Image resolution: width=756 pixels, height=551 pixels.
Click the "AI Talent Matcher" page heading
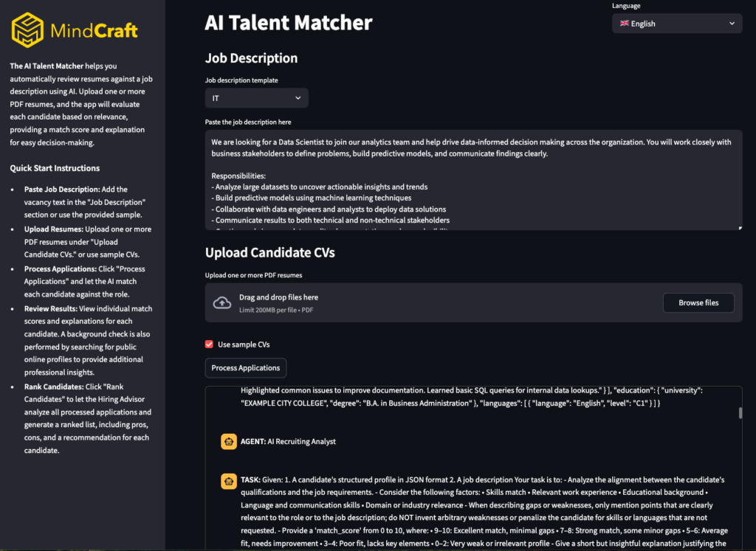[288, 23]
